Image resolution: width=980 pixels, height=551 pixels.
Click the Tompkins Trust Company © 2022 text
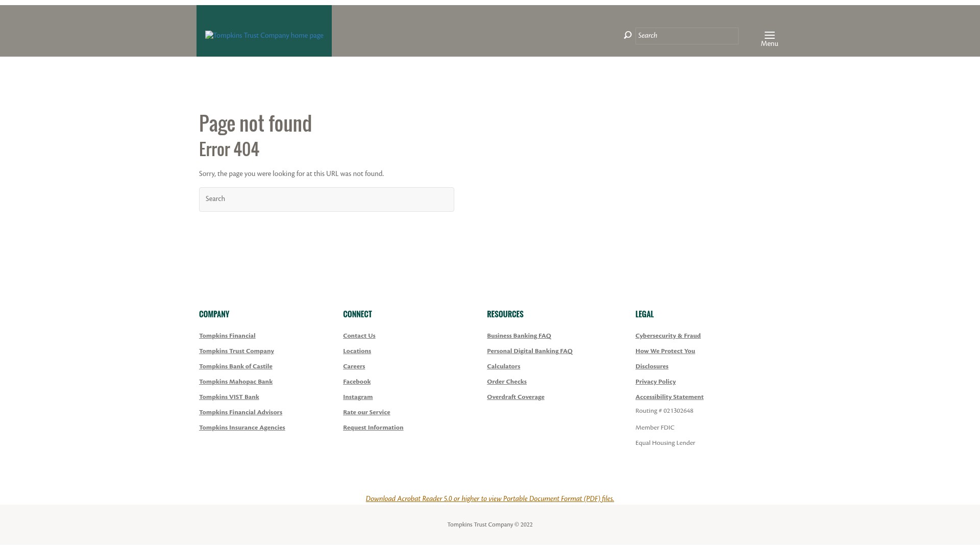click(490, 524)
